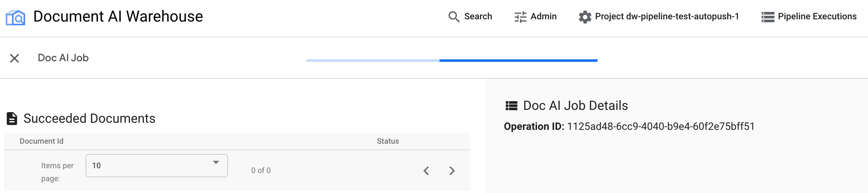Click the Project settings gear icon
This screenshot has height=193, width=868.
[x=585, y=17]
